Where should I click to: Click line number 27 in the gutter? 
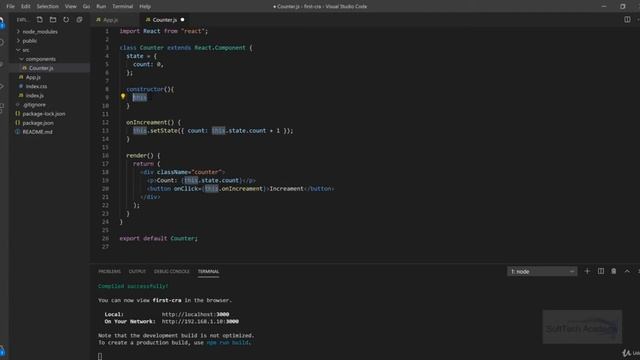[106, 247]
